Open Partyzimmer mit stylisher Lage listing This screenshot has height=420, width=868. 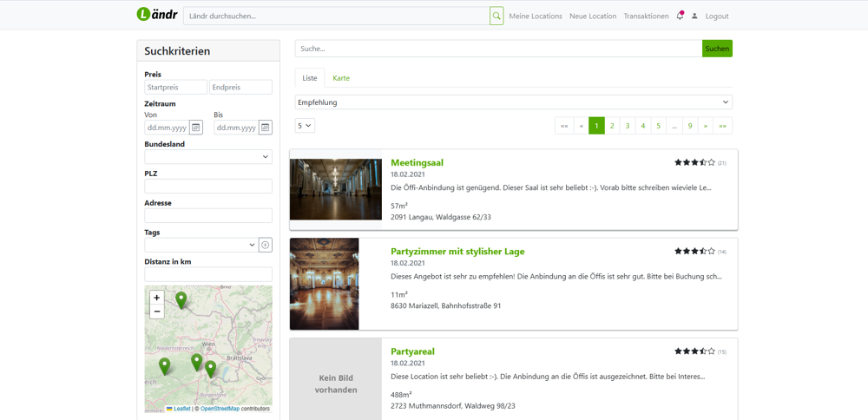pos(457,252)
